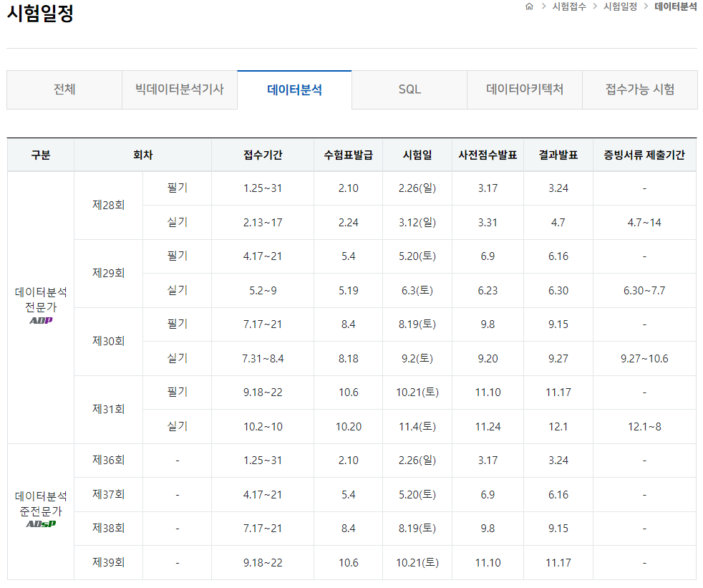Screen dimensions: 703x588
Task: Click the 사전점수발표 column header
Action: coord(488,155)
